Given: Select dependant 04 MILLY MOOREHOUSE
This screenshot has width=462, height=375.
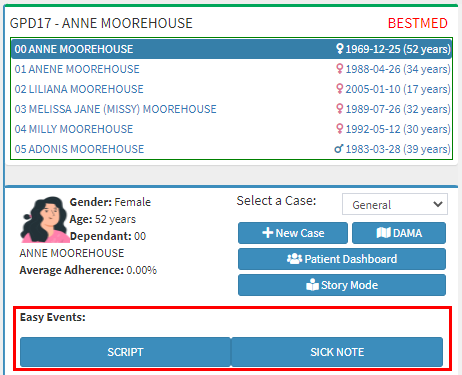Looking at the screenshot, I should pos(231,129).
